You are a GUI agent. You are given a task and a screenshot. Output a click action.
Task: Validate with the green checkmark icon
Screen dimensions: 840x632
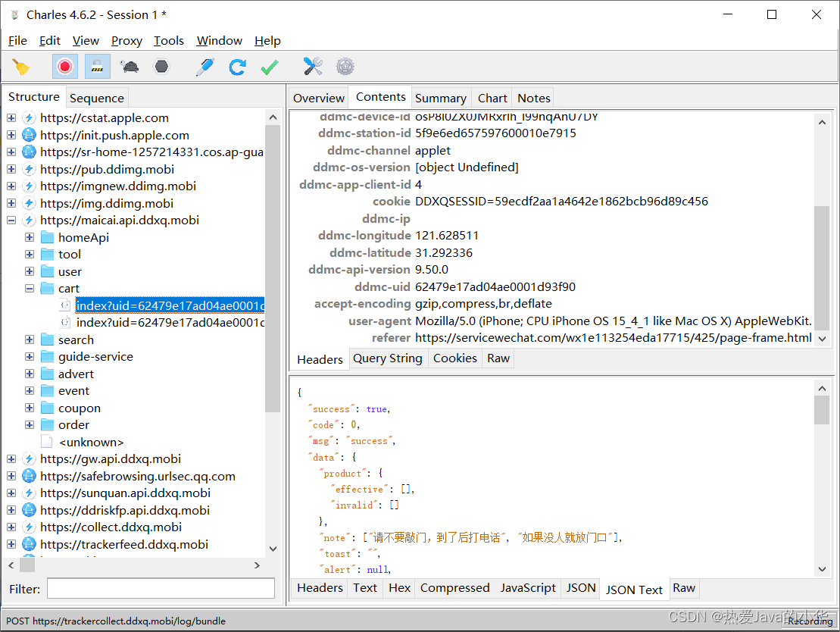(x=270, y=67)
